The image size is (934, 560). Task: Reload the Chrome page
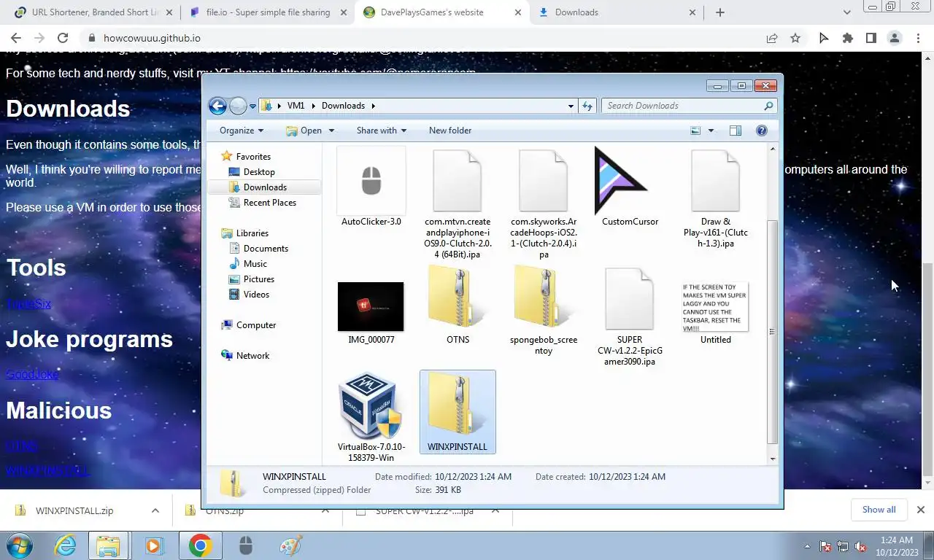pos(63,38)
